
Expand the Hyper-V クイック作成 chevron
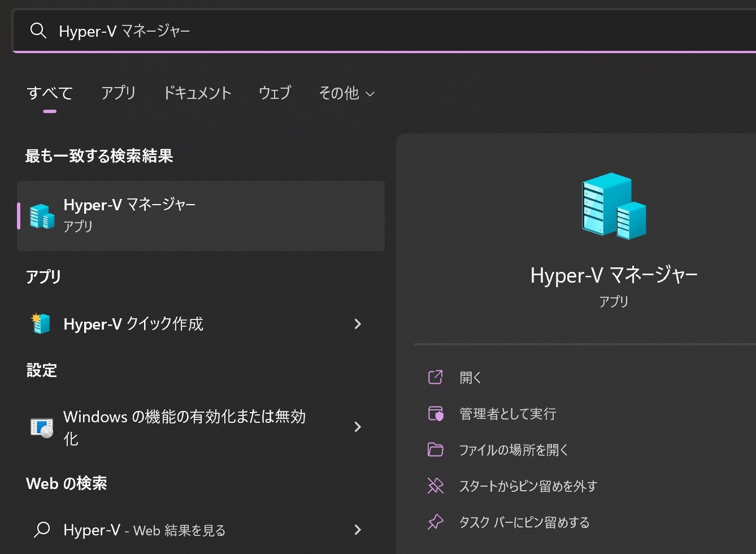pyautogui.click(x=357, y=324)
